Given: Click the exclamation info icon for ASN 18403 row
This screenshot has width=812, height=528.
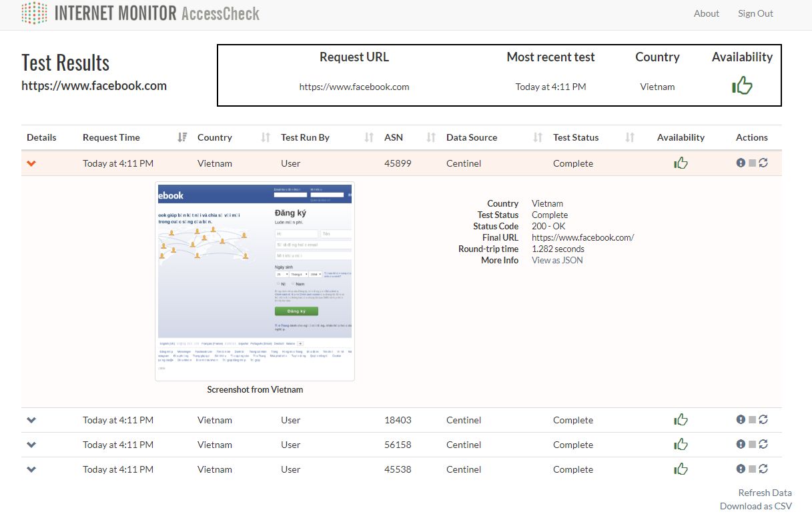Looking at the screenshot, I should [x=741, y=419].
